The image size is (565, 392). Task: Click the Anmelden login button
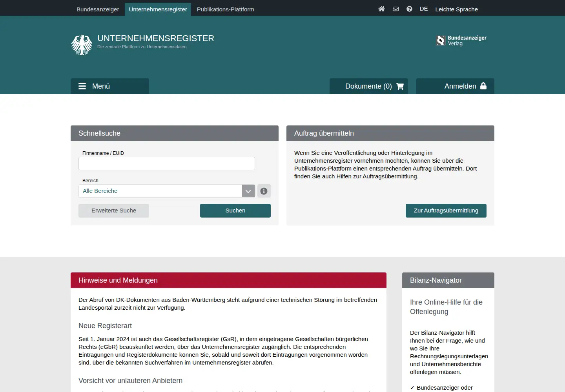click(455, 86)
